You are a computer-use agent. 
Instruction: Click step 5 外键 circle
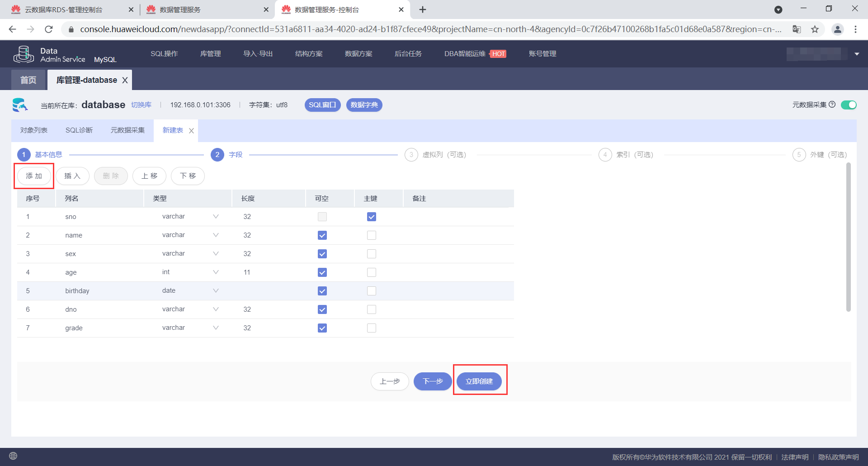(799, 155)
